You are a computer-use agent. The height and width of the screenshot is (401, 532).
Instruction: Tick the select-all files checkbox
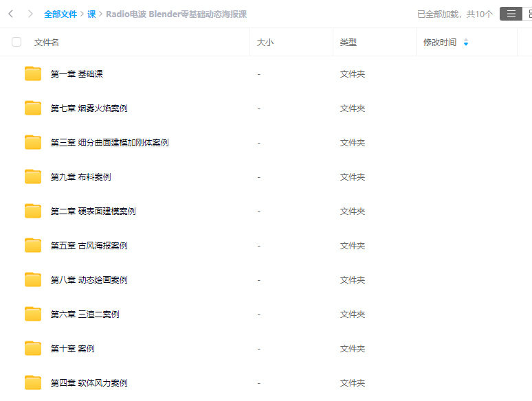tap(16, 42)
